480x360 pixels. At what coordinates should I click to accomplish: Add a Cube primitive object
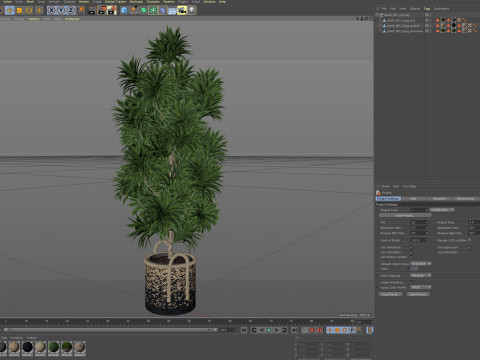coord(124,10)
